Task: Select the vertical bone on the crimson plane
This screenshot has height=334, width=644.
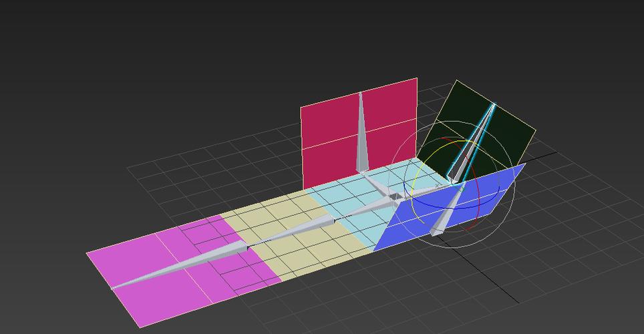Action: [361, 136]
